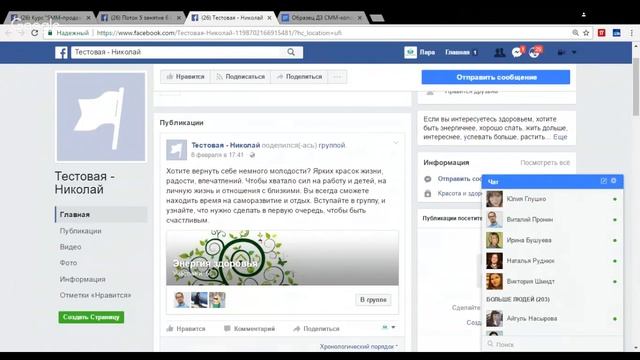The image size is (640, 360).
Task: Open chat with Айгуль Насырова
Action: (x=552, y=319)
